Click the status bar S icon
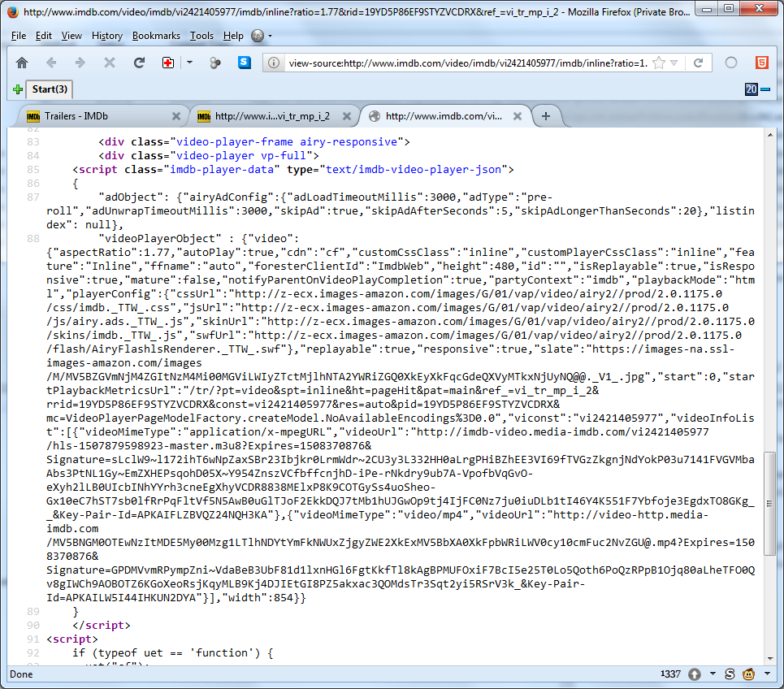 pyautogui.click(x=730, y=674)
